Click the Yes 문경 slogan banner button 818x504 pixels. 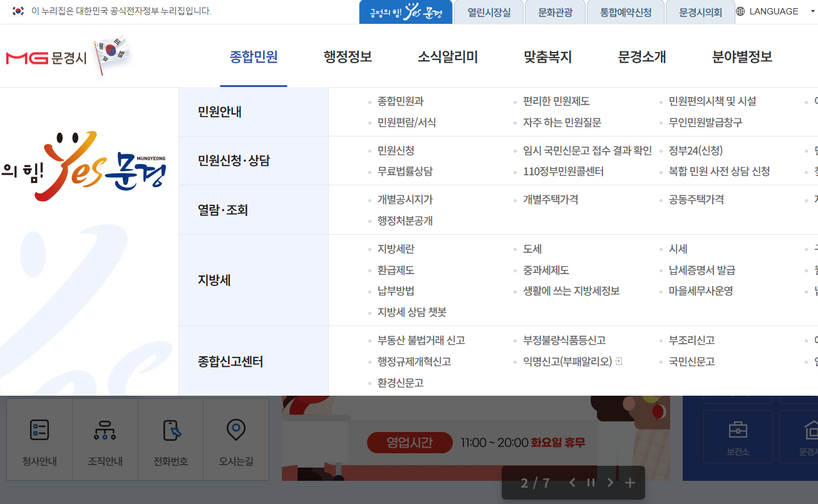click(x=405, y=11)
